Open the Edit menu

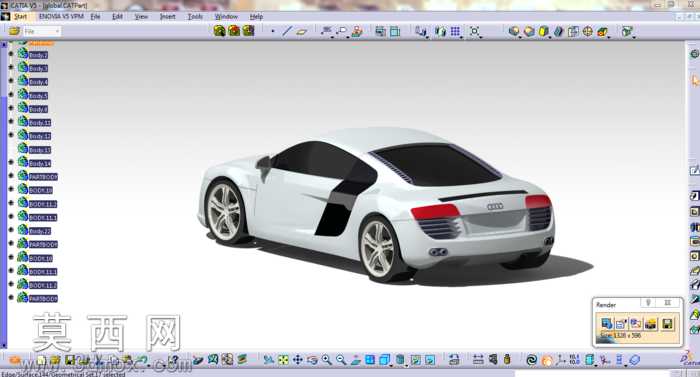pos(117,17)
